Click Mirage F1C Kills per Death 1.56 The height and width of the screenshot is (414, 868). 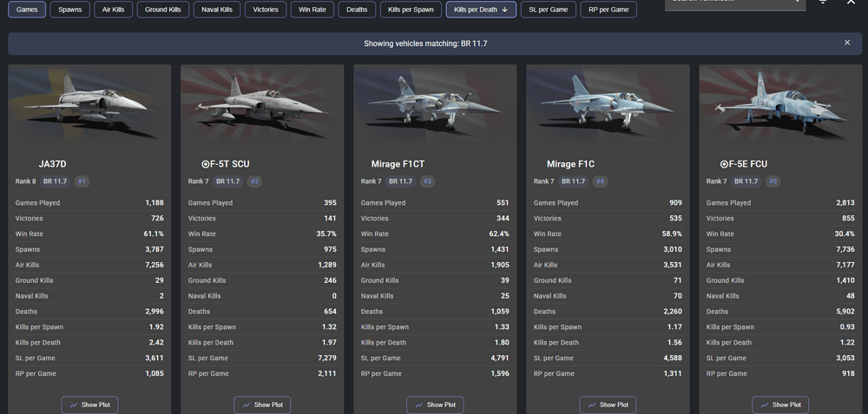click(674, 342)
